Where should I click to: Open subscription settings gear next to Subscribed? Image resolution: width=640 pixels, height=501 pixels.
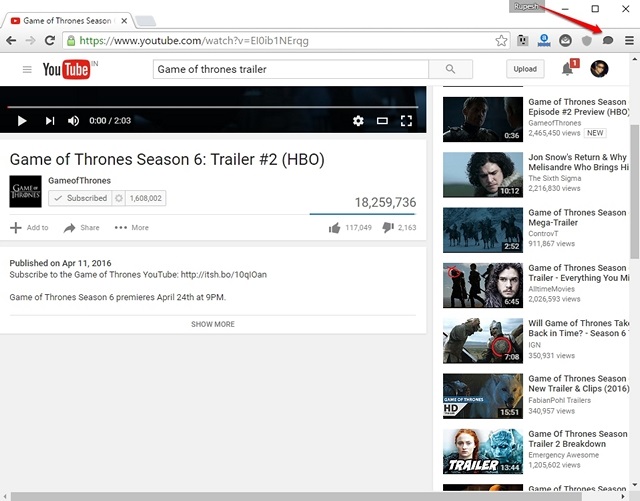119,198
